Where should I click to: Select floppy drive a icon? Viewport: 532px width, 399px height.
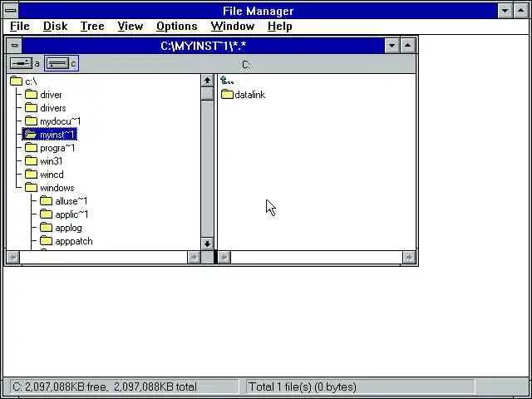point(21,63)
